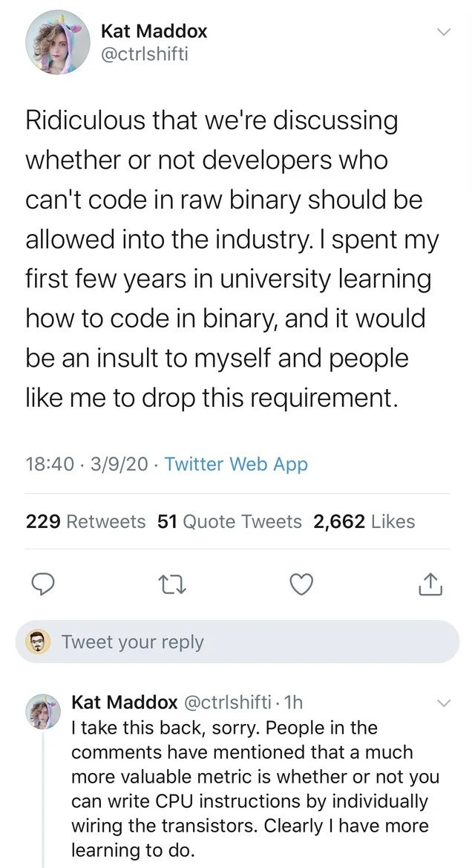The width and height of the screenshot is (475, 868).
Task: Focus the Tweet your reply field
Action: point(237,642)
